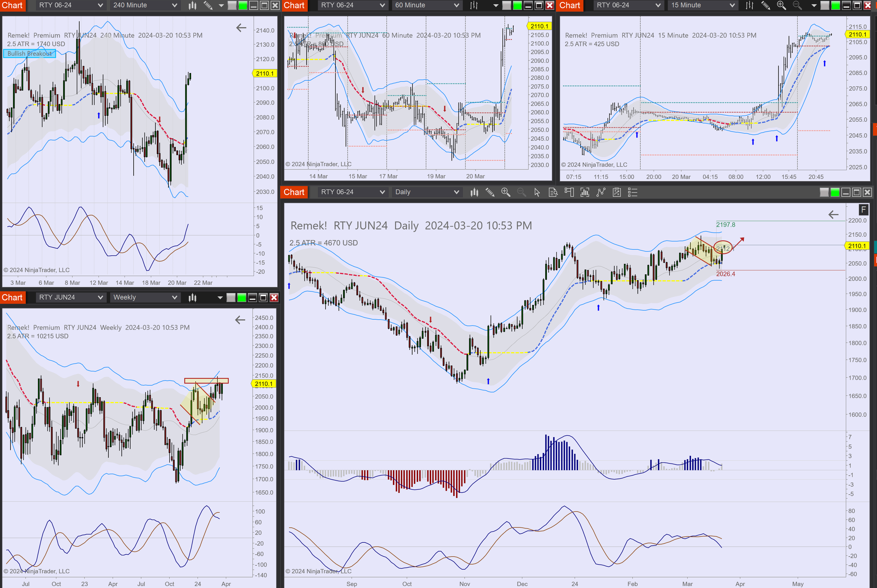Screen dimensions: 877x588
Task: Click zoom in magnifier on Daily chart
Action: [x=506, y=192]
